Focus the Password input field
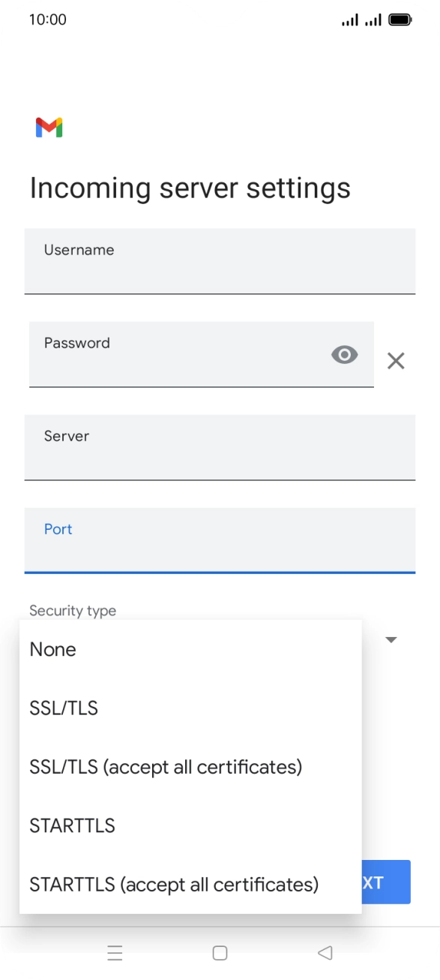This screenshot has height=980, width=440. click(202, 354)
